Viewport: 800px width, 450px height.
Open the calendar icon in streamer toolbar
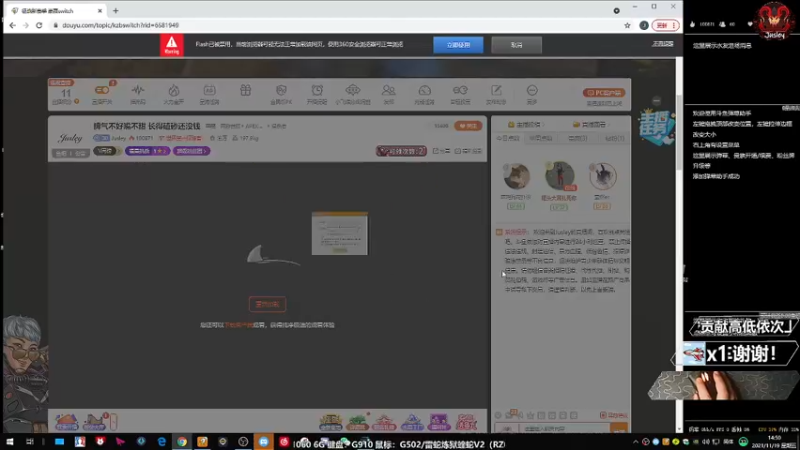point(209,90)
